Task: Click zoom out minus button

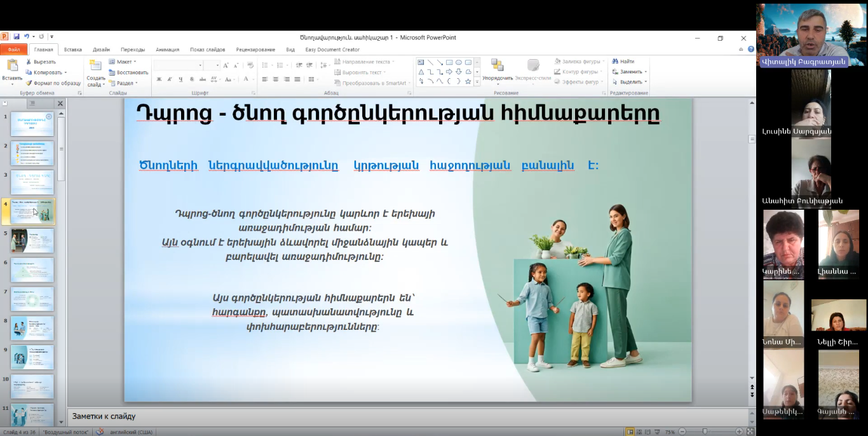Action: (682, 432)
